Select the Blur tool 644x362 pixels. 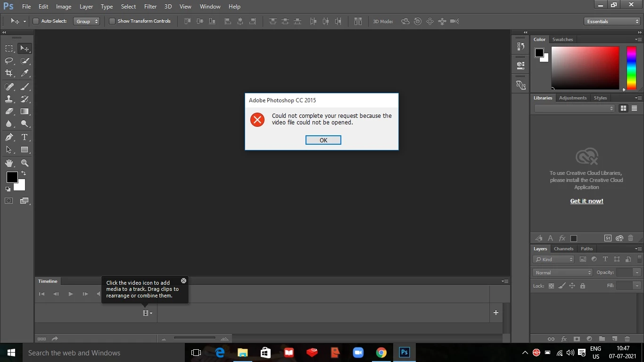pyautogui.click(x=9, y=124)
